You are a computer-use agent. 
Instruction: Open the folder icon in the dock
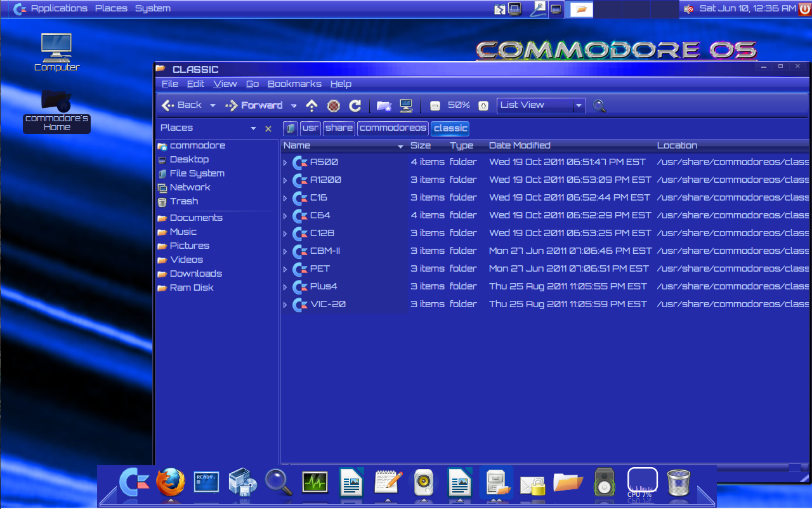point(568,482)
